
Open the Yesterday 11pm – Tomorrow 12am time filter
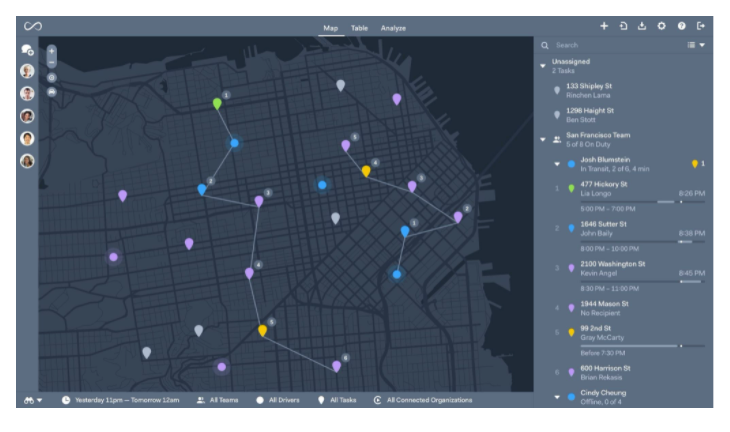(121, 400)
